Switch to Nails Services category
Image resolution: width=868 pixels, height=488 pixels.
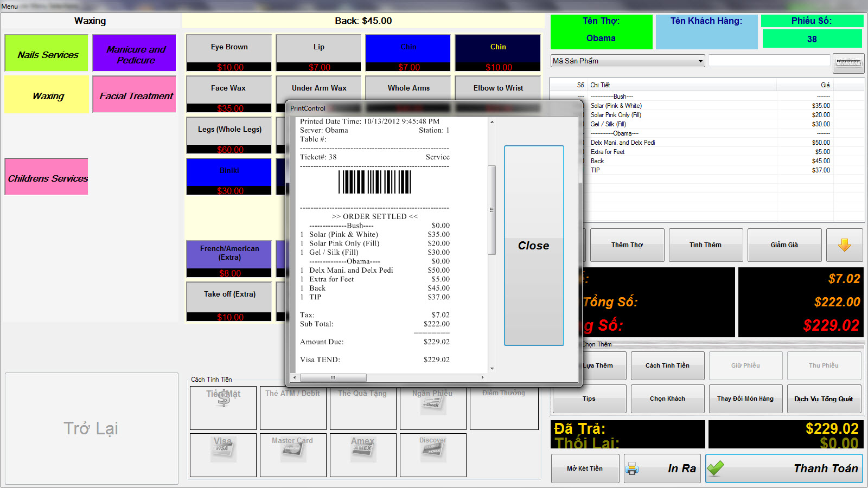click(47, 54)
